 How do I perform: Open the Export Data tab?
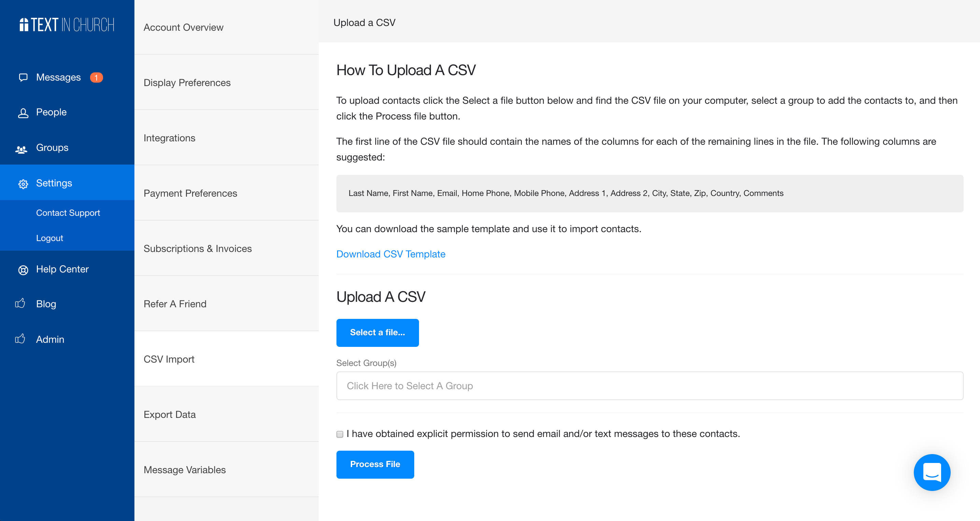(x=226, y=414)
